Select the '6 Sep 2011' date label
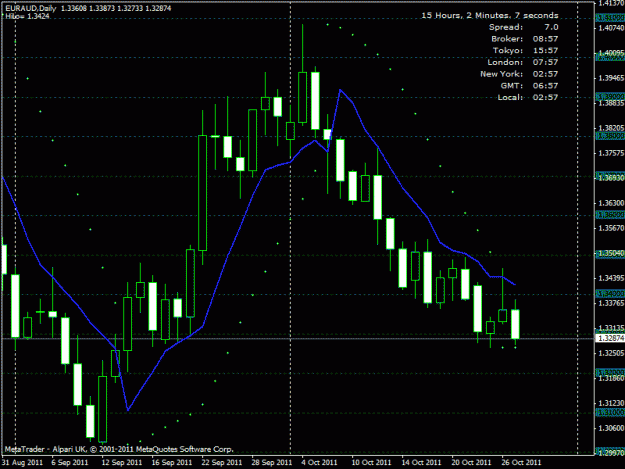 70,463
